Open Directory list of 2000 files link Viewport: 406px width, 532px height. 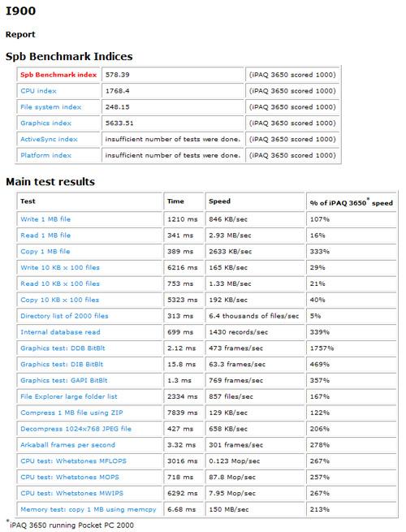point(64,316)
